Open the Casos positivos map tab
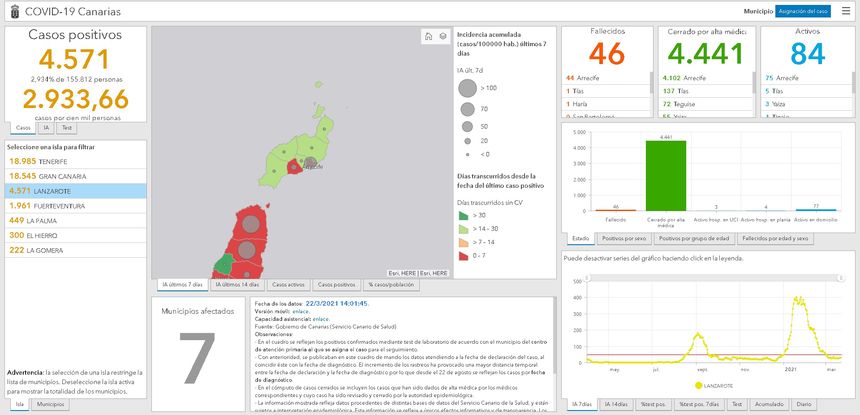The height and width of the screenshot is (415, 860). click(337, 285)
